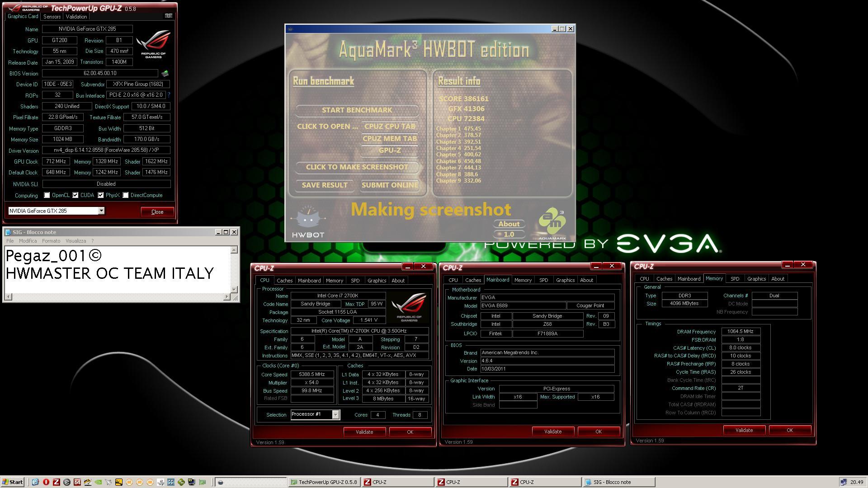The height and width of the screenshot is (488, 868).
Task: Click the SCORE 386161 result text
Action: [464, 99]
